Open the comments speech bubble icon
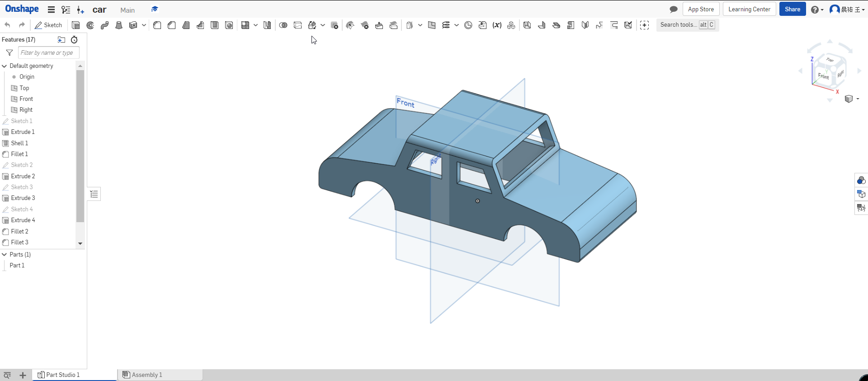The width and height of the screenshot is (868, 381). 673,10
